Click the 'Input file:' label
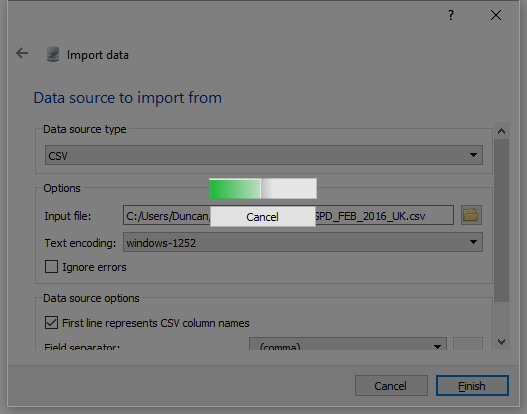 [x=68, y=216]
